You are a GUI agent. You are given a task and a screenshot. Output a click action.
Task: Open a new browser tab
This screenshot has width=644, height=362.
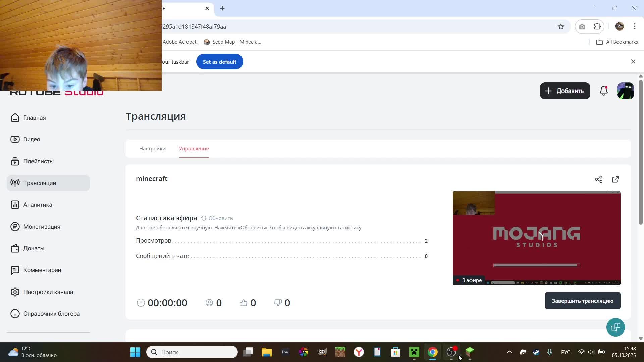pyautogui.click(x=222, y=8)
